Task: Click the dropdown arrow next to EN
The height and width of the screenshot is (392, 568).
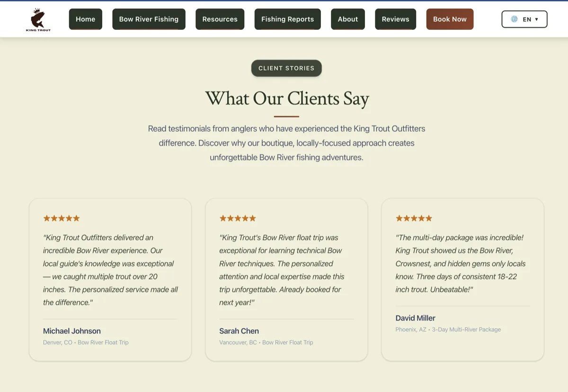Action: click(536, 19)
